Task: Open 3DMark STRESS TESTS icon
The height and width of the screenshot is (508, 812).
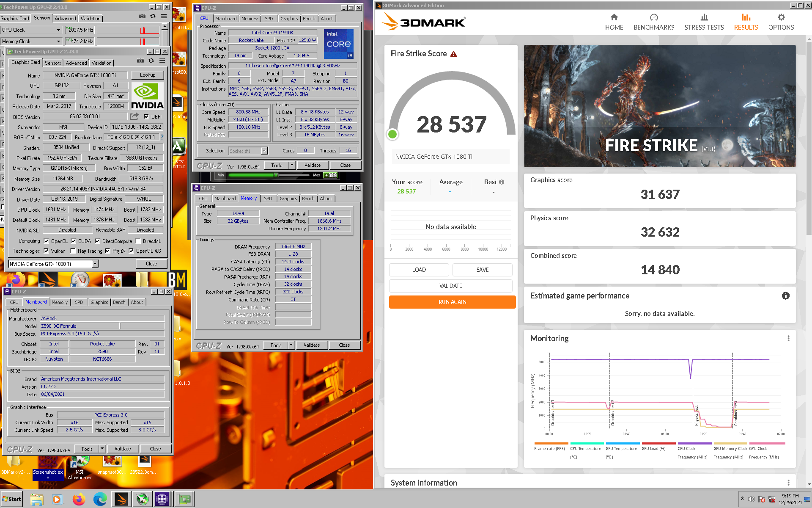Action: click(704, 17)
